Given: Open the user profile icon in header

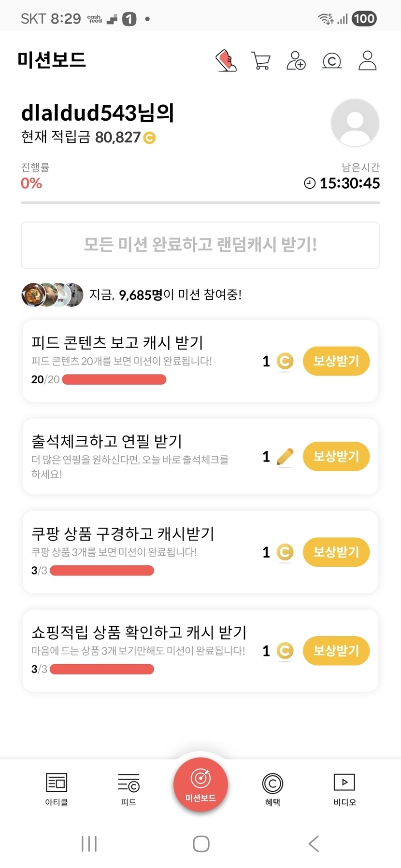Looking at the screenshot, I should tap(367, 61).
